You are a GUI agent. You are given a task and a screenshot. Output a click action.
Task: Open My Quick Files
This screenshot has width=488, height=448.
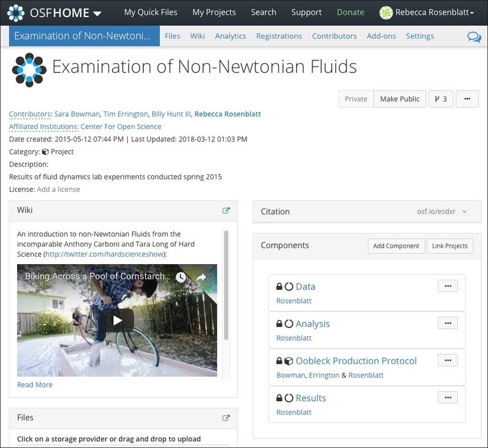[151, 12]
